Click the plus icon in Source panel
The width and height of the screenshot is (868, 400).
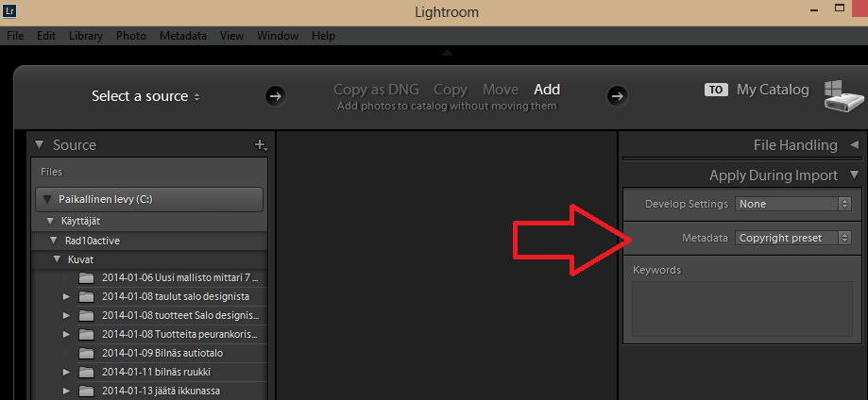(x=260, y=145)
